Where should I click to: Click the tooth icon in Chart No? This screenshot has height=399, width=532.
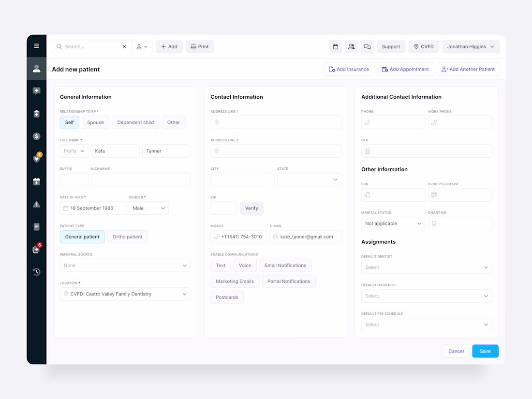434,223
